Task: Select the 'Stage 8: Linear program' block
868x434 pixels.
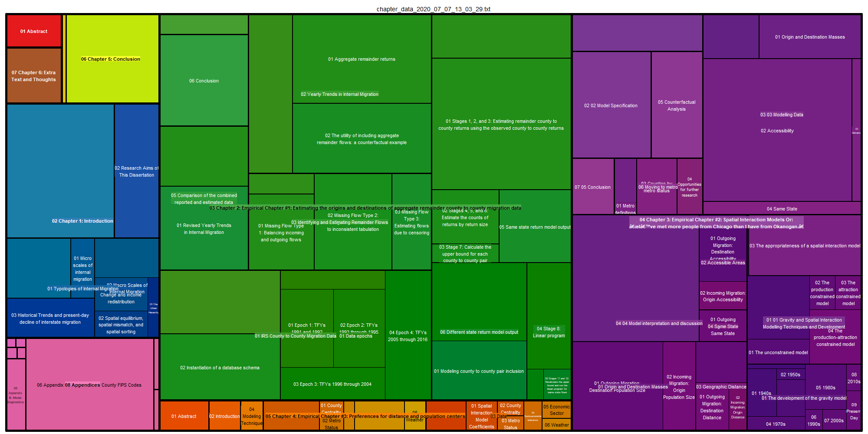Action: pyautogui.click(x=549, y=332)
